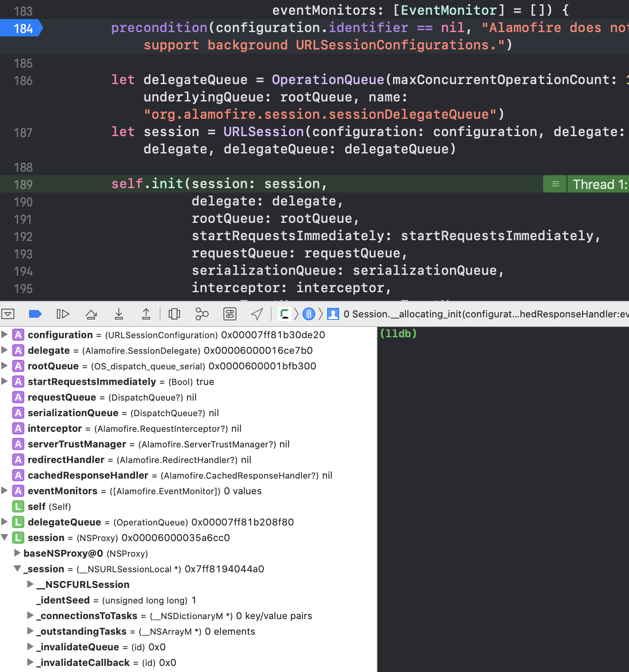The image size is (629, 672).
Task: Click the Simulate Location arrow icon
Action: tap(257, 314)
